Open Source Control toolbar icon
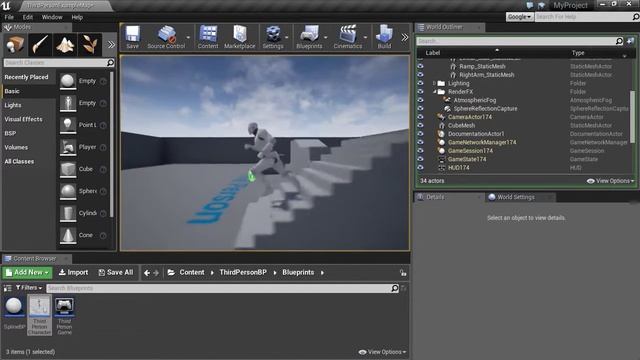Screen dimensions: 640x360 coord(166,37)
